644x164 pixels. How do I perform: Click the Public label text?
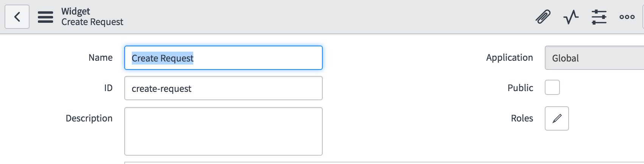coord(520,88)
